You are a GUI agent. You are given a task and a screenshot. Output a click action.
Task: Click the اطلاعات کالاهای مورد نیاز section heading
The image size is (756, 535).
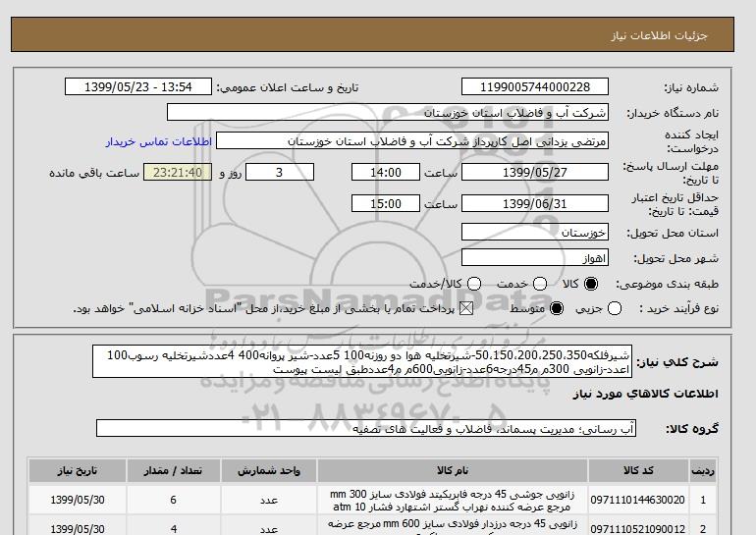pos(646,394)
